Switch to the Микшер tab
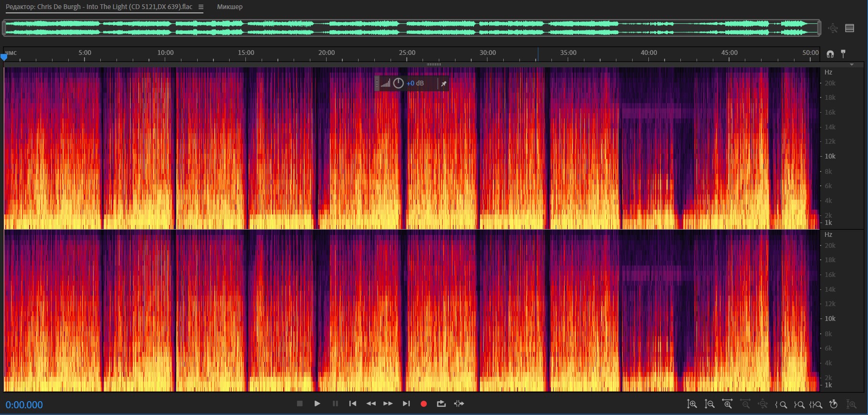The width and height of the screenshot is (868, 415). 230,7
